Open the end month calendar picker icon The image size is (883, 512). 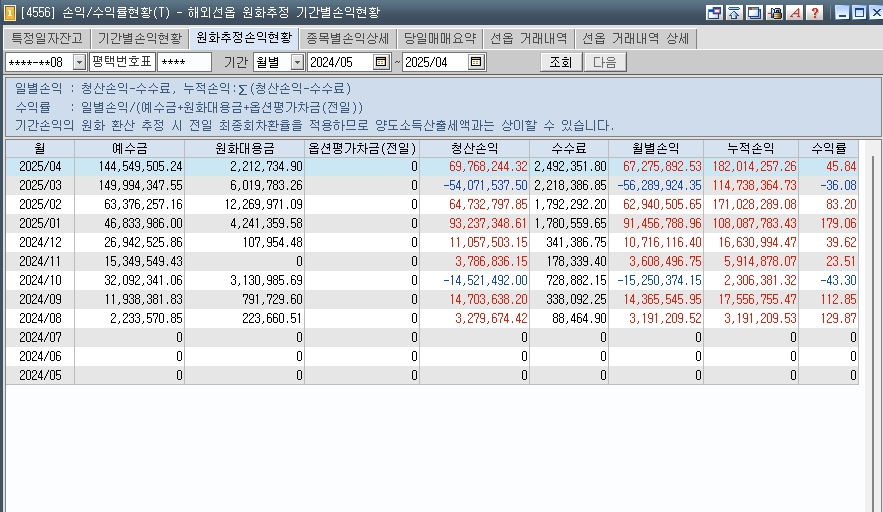click(476, 62)
